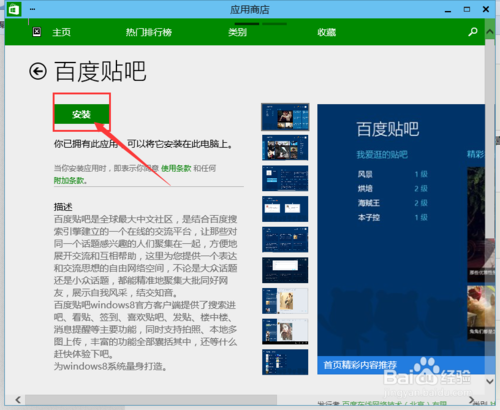Select the fifth screenshot thumbnail
This screenshot has width=500, height=410.
coord(285,240)
